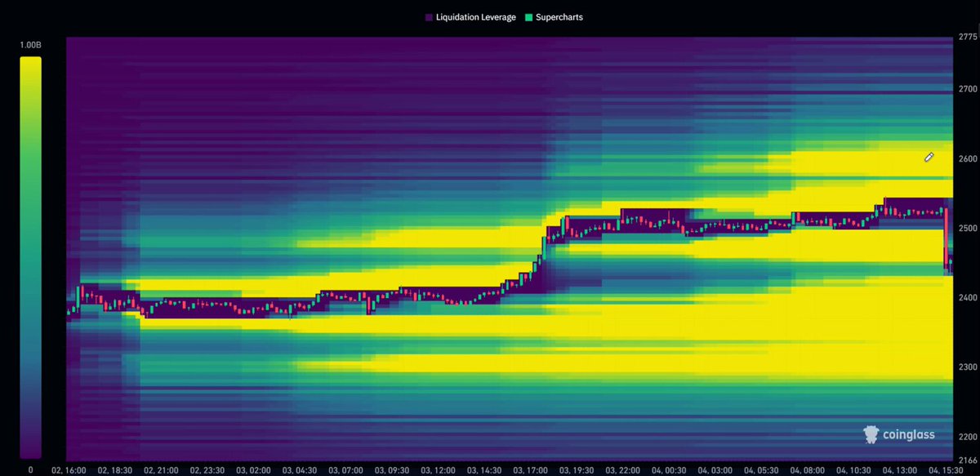Click the 04, 13:00 time label

coord(899,470)
